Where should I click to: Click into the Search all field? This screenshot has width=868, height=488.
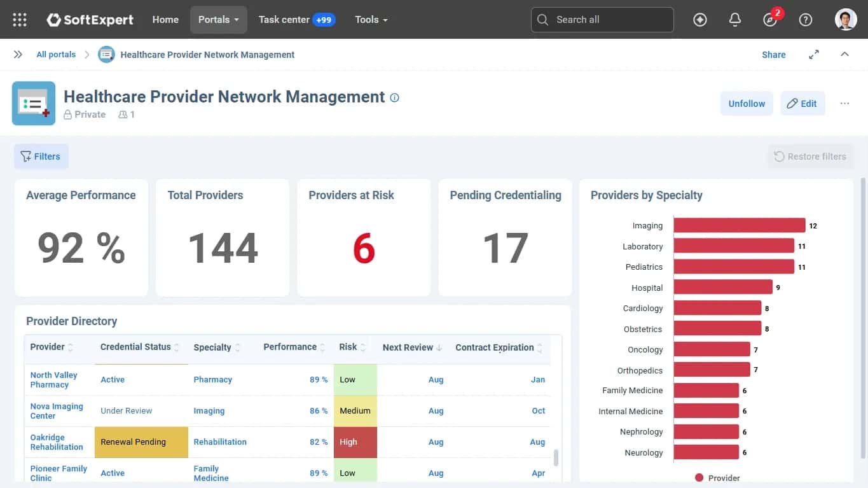coord(602,20)
